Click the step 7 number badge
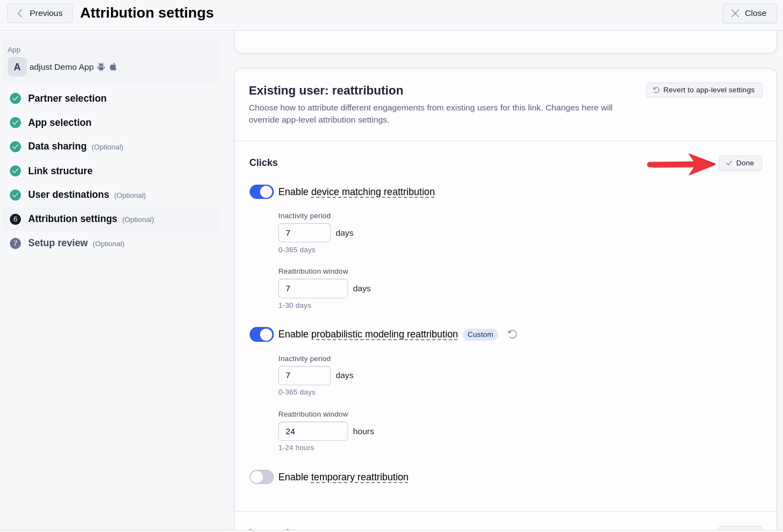783x532 pixels. click(x=15, y=243)
